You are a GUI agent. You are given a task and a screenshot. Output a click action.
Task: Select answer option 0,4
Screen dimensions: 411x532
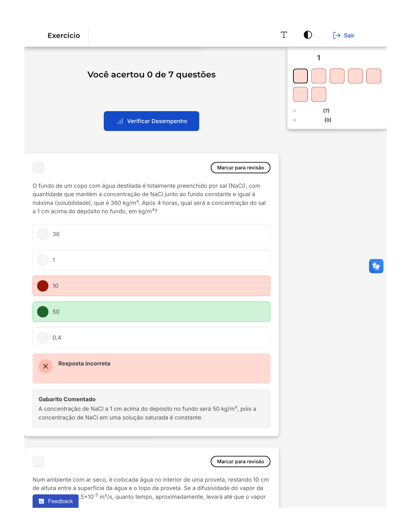(x=43, y=338)
